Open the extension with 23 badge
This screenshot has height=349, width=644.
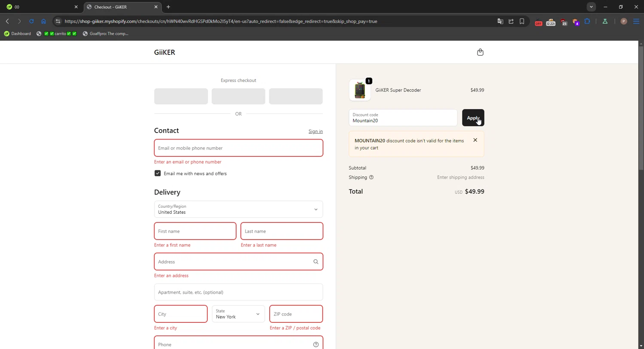coord(563,22)
